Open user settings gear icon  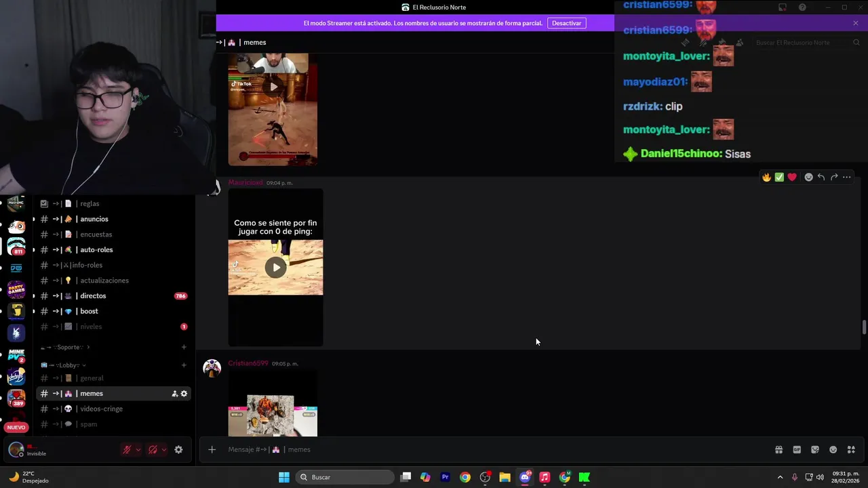click(178, 449)
